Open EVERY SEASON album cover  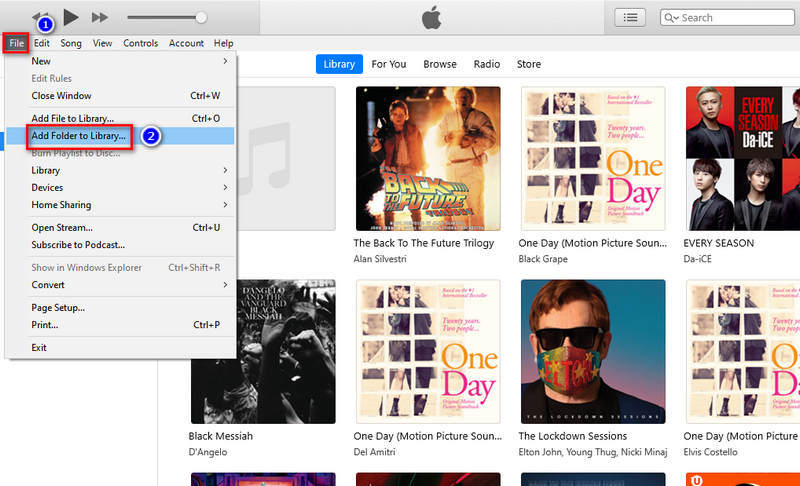[x=743, y=159]
